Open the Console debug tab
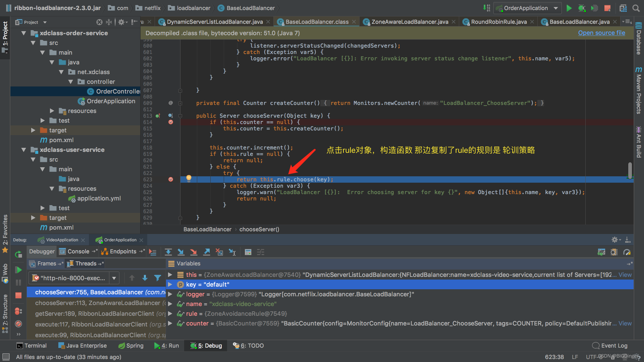The width and height of the screenshot is (644, 362). pos(78,251)
